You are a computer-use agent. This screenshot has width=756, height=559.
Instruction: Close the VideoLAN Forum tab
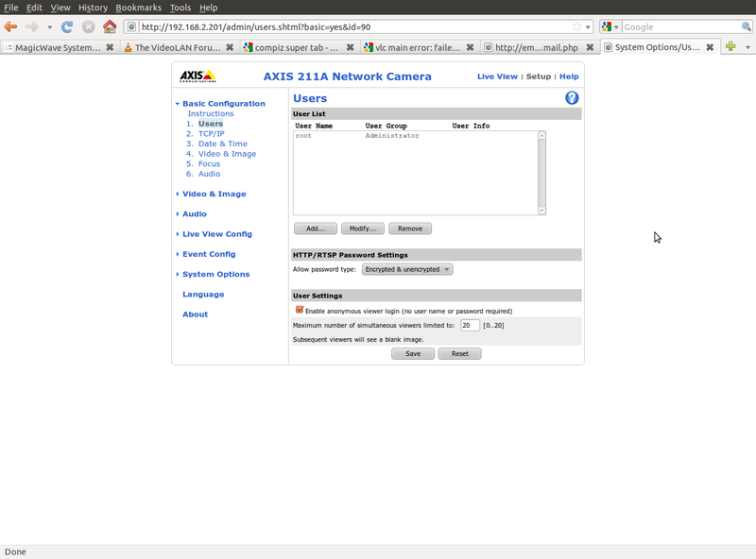230,47
